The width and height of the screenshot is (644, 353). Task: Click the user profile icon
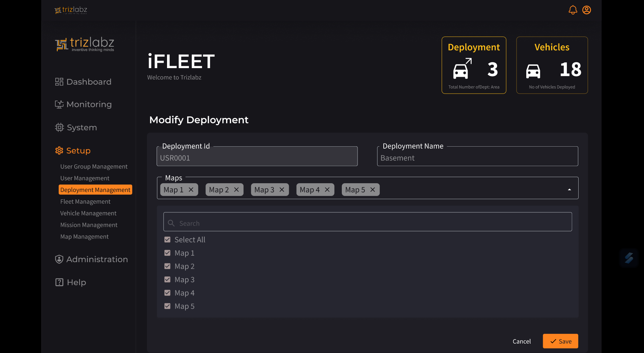coord(586,10)
